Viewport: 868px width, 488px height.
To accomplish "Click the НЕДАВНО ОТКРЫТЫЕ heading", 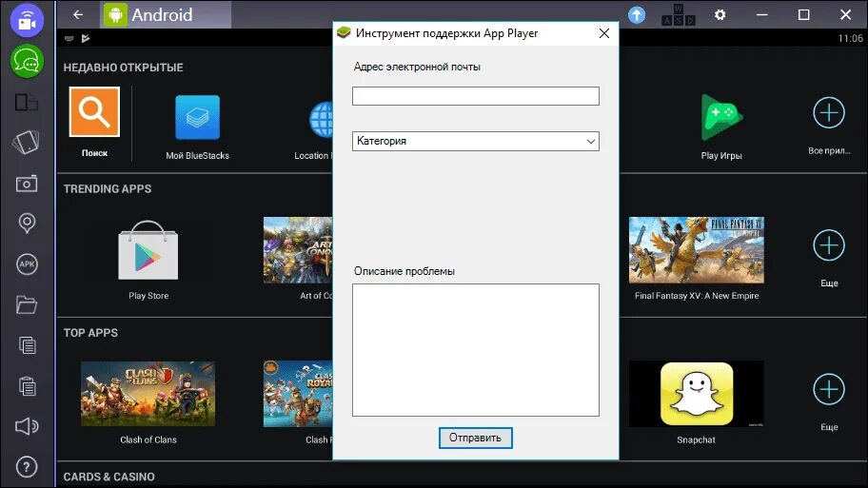I will coord(123,68).
